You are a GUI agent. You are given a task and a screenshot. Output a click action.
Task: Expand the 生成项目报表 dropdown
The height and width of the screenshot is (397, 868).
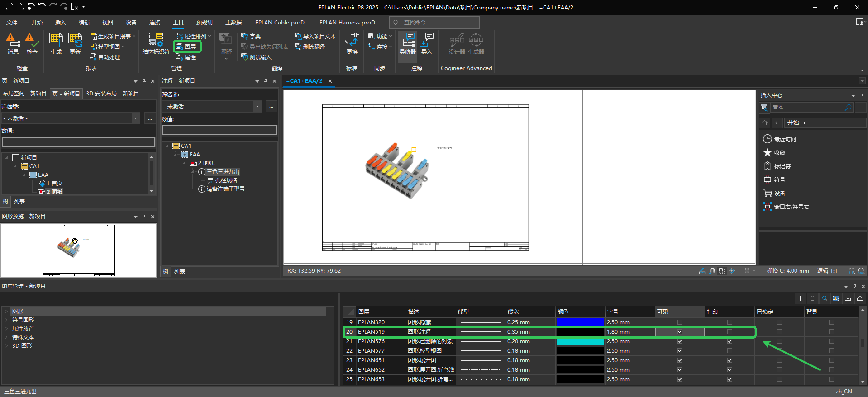click(x=134, y=36)
